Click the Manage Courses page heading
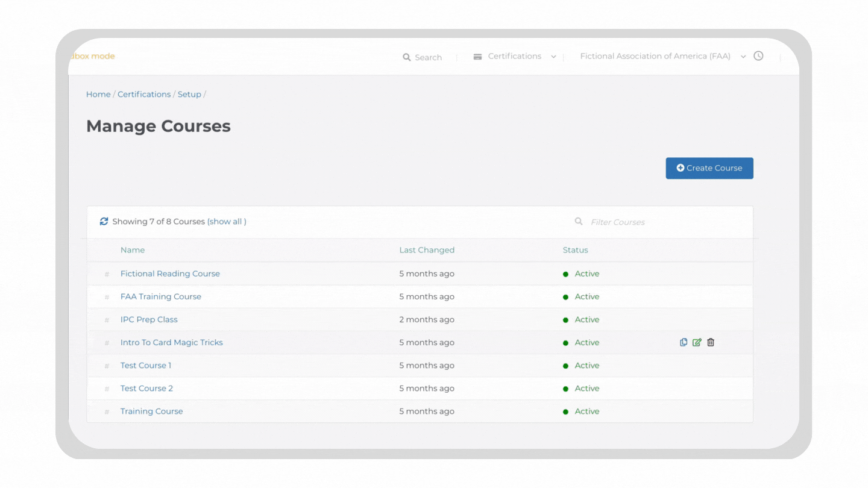This screenshot has width=868, height=488. [x=159, y=126]
